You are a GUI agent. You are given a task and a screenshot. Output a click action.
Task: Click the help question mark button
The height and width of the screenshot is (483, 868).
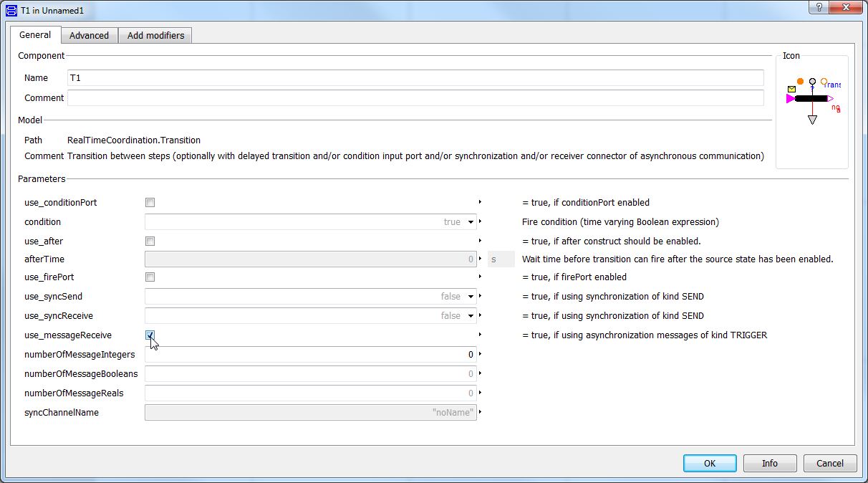click(818, 7)
